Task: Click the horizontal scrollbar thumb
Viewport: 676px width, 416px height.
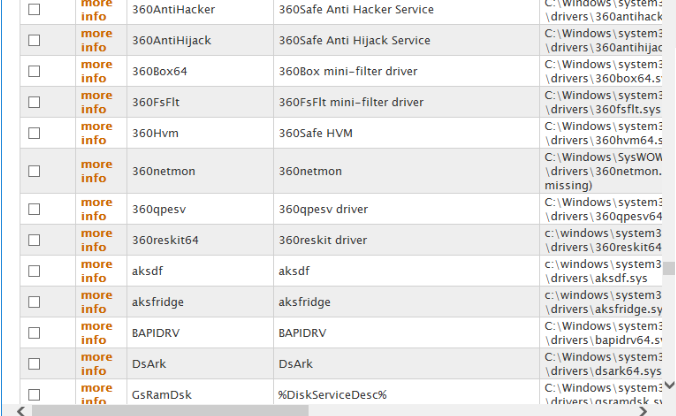Action: tap(170, 411)
